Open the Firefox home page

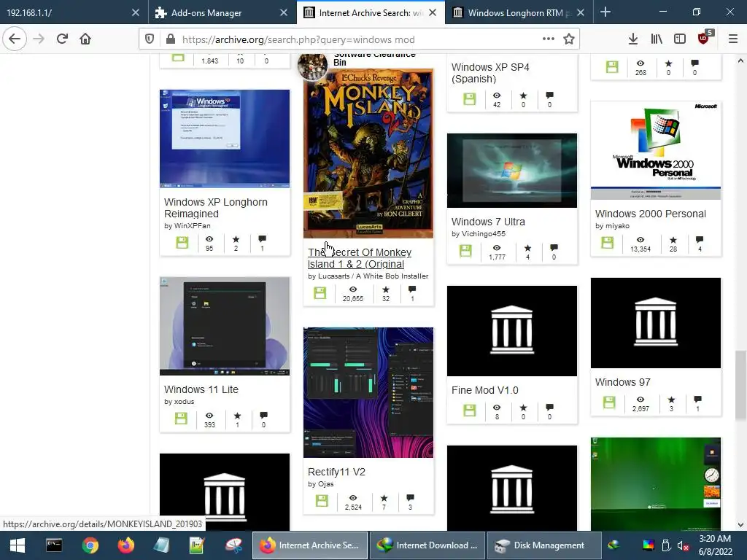click(x=85, y=39)
